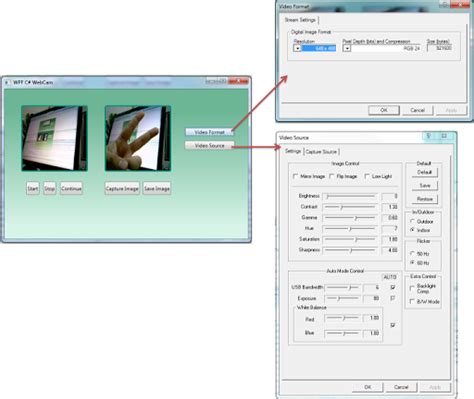Screen dimensions: 474x399
Task: Enable the Backlight Comp checkbox
Action: 412,288
